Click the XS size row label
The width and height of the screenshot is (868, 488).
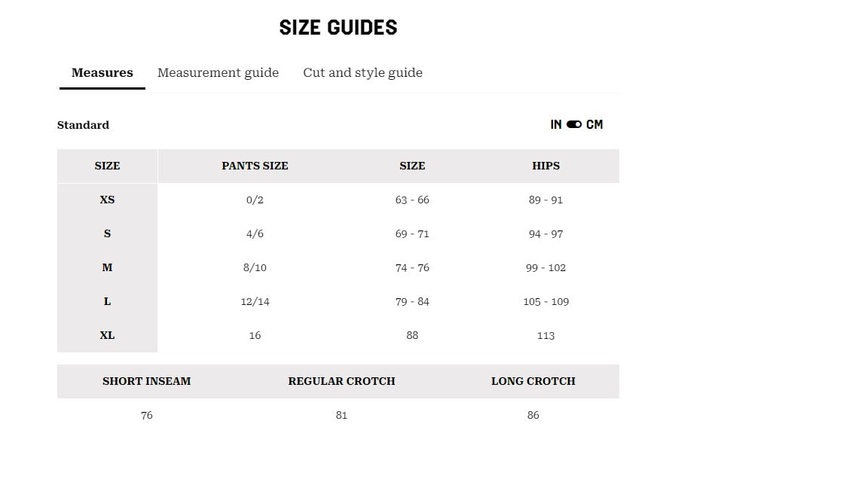pyautogui.click(x=108, y=200)
